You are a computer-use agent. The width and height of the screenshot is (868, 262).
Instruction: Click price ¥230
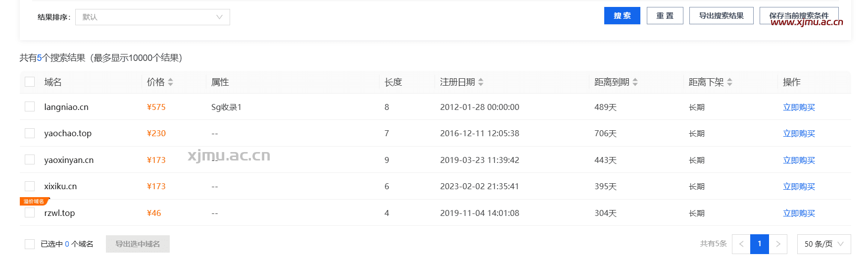click(x=156, y=134)
